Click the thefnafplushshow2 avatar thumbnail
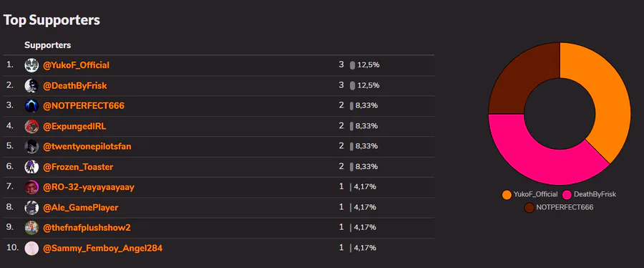 click(31, 228)
